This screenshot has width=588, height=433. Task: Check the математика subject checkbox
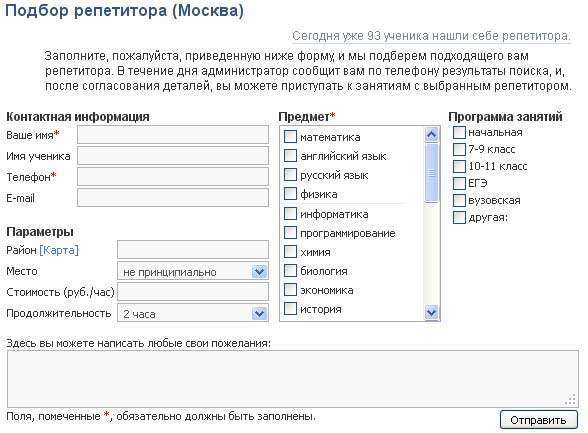[x=290, y=136]
